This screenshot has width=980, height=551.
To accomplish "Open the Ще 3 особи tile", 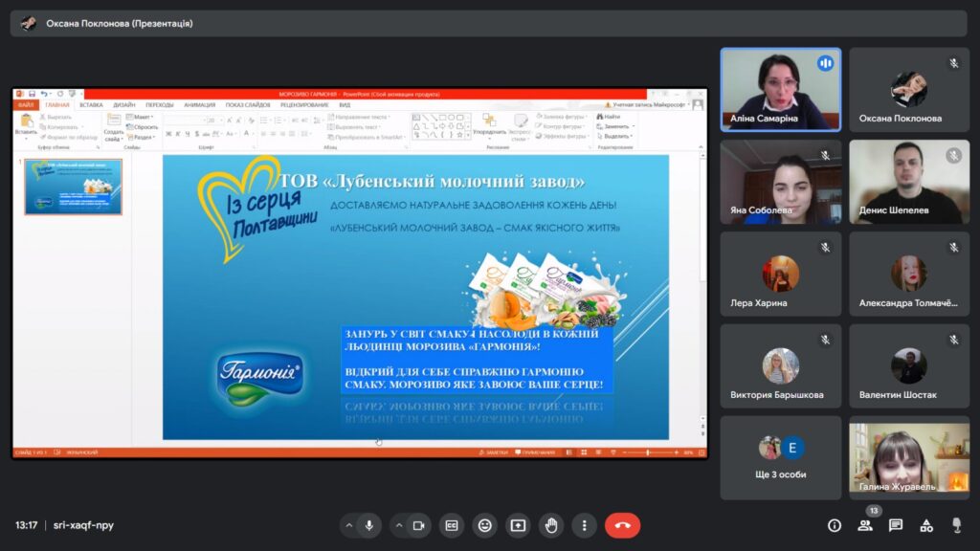I will pyautogui.click(x=781, y=458).
